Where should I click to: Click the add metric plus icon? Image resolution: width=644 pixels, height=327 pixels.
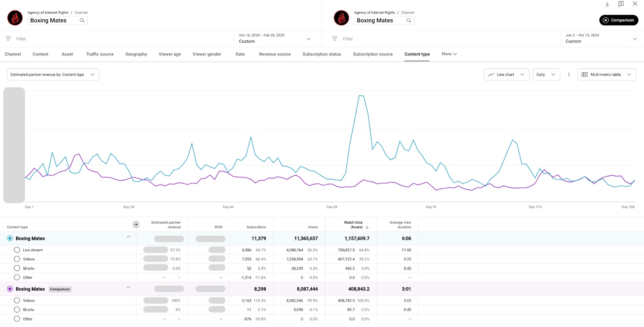point(136,224)
